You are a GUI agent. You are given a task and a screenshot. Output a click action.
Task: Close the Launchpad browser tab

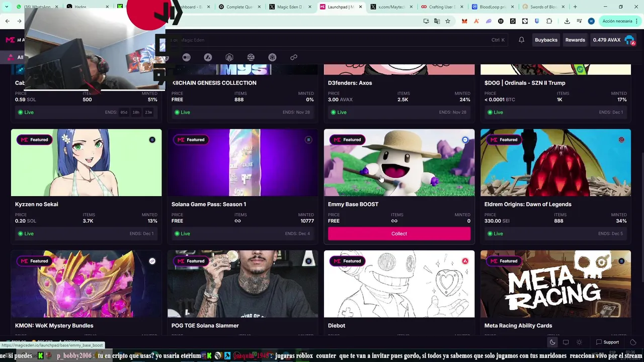pyautogui.click(x=360, y=7)
